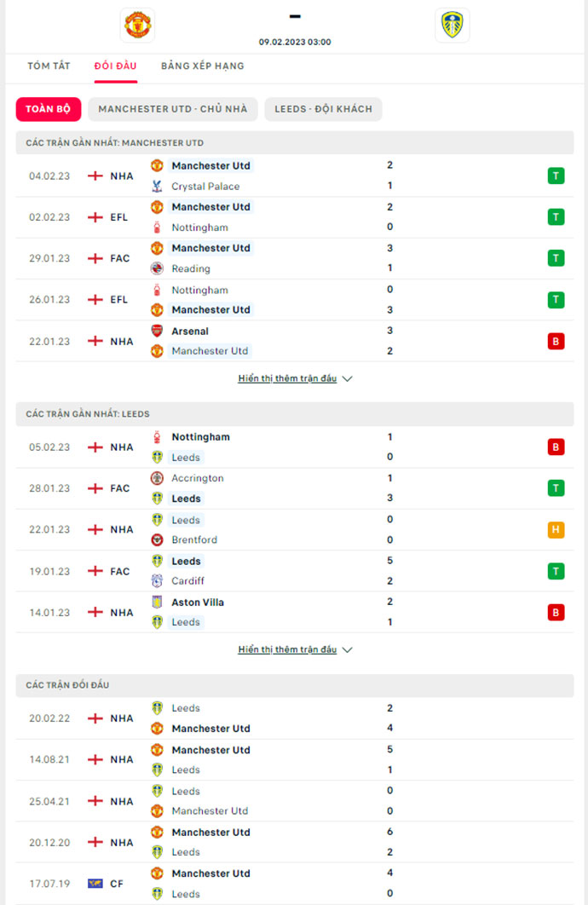Click the Reading team logo

(x=157, y=268)
